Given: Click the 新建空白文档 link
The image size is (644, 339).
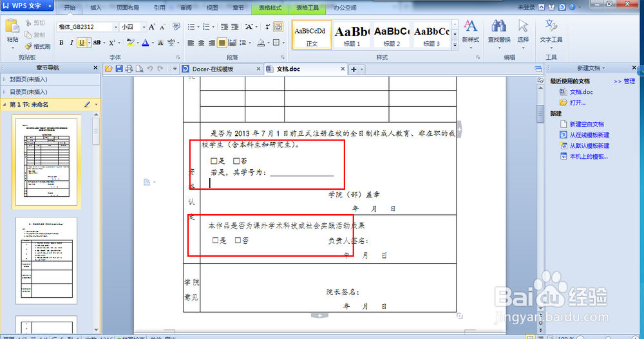Looking at the screenshot, I should (587, 124).
